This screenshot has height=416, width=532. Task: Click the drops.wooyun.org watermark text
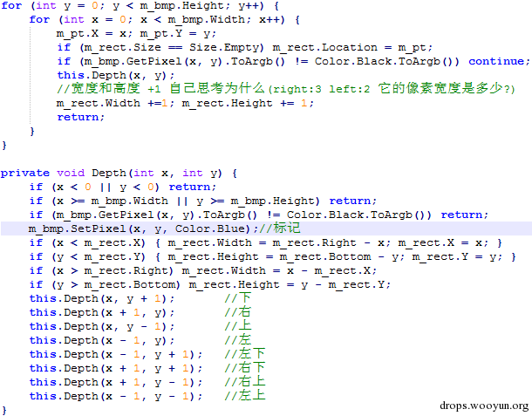pyautogui.click(x=481, y=406)
